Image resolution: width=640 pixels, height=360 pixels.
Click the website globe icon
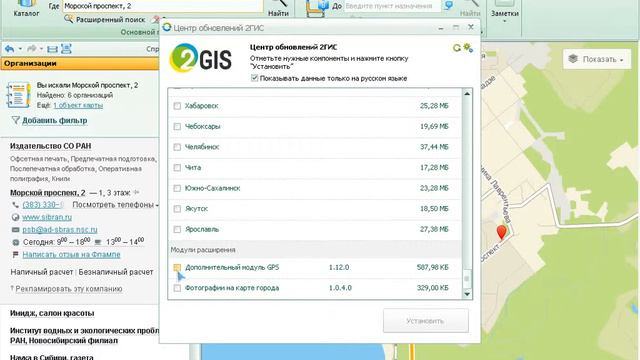tap(16, 217)
